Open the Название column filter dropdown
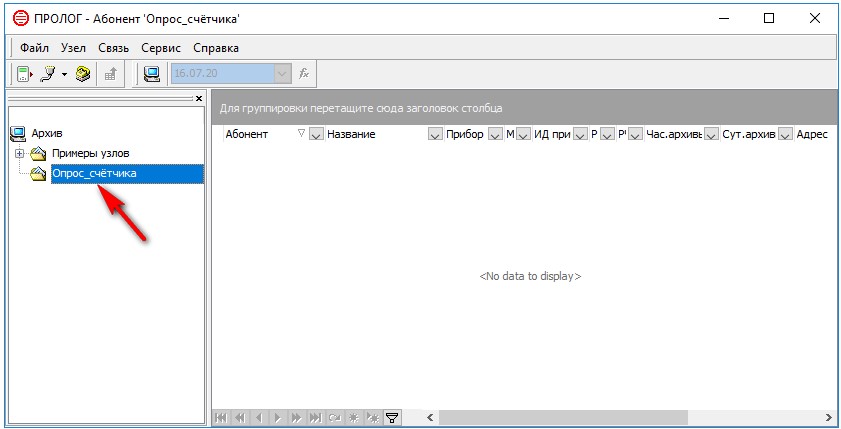The height and width of the screenshot is (429, 841). pyautogui.click(x=434, y=134)
